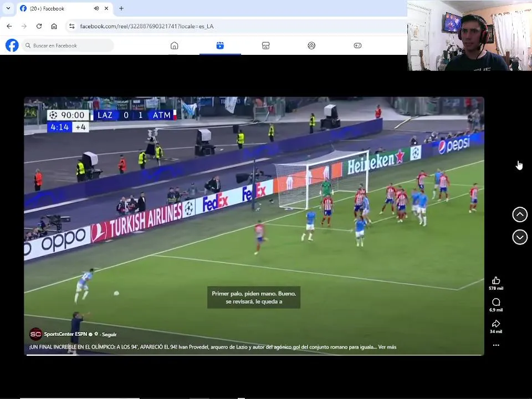532x399 pixels.
Task: Open comments on the reel
Action: [495, 302]
